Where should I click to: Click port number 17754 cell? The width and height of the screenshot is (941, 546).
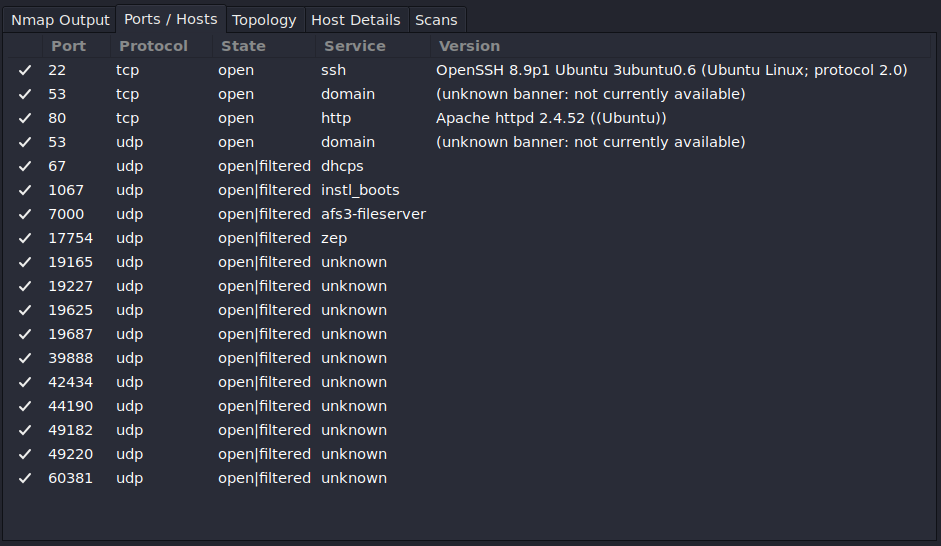pos(70,238)
